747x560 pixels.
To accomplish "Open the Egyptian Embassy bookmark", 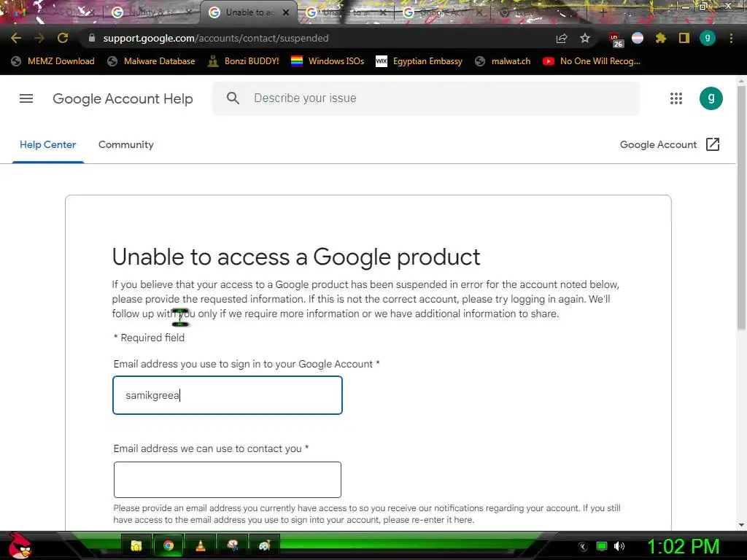I will [x=419, y=61].
